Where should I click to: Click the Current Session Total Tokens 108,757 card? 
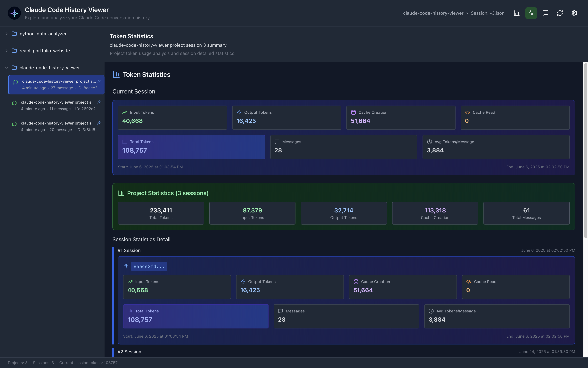[x=191, y=147]
